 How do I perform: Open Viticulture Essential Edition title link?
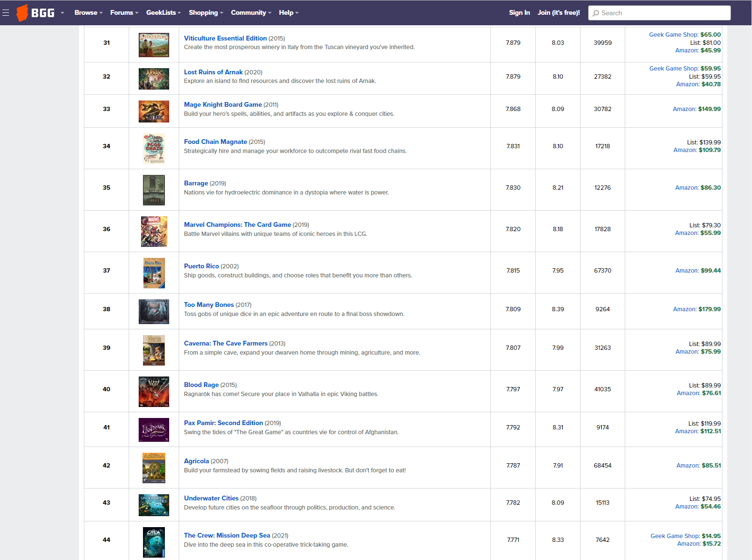[225, 38]
